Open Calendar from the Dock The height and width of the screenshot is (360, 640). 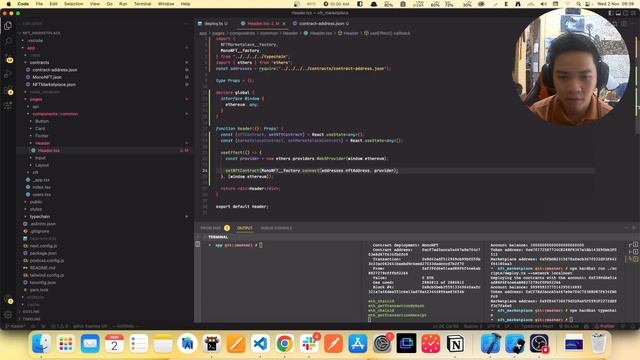pyautogui.click(x=115, y=344)
